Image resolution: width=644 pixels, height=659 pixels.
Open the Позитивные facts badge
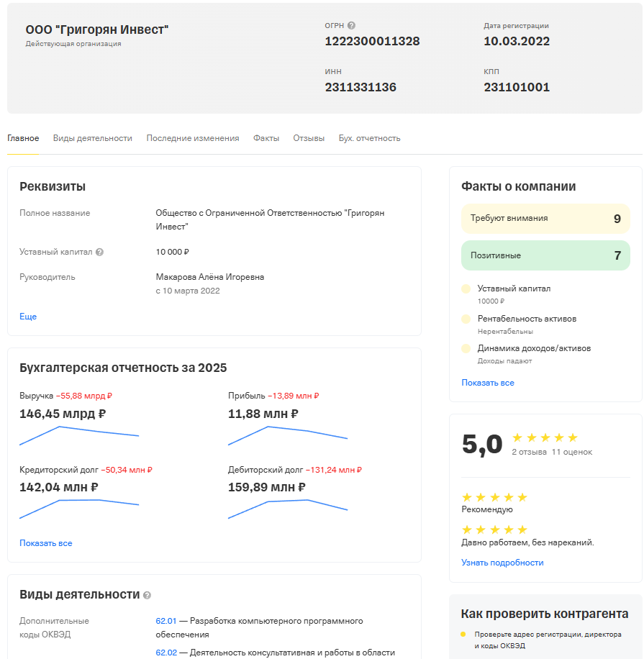(x=545, y=255)
